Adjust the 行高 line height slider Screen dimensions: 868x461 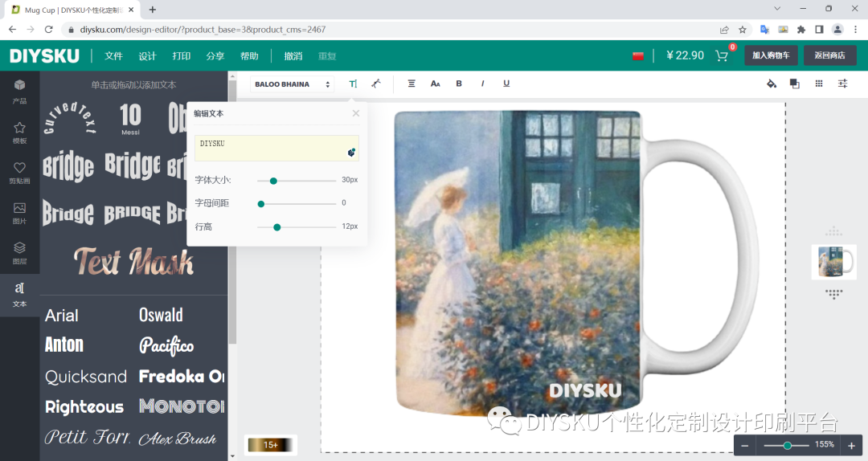(296, 227)
